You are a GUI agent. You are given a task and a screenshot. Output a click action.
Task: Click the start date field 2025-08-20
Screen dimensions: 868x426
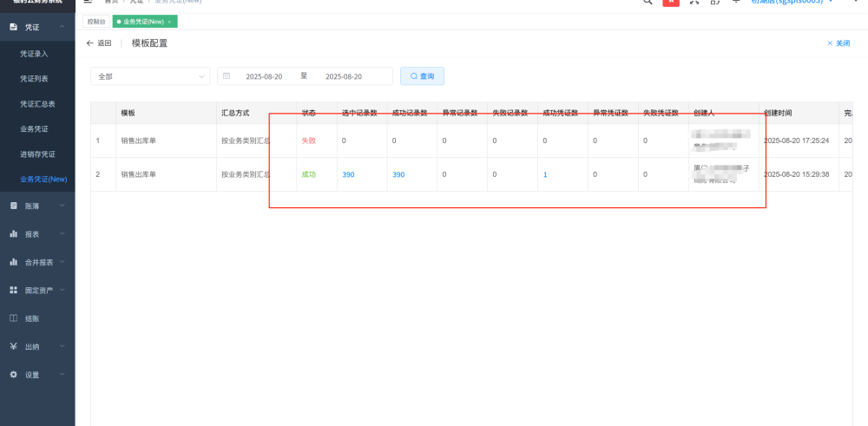(264, 76)
